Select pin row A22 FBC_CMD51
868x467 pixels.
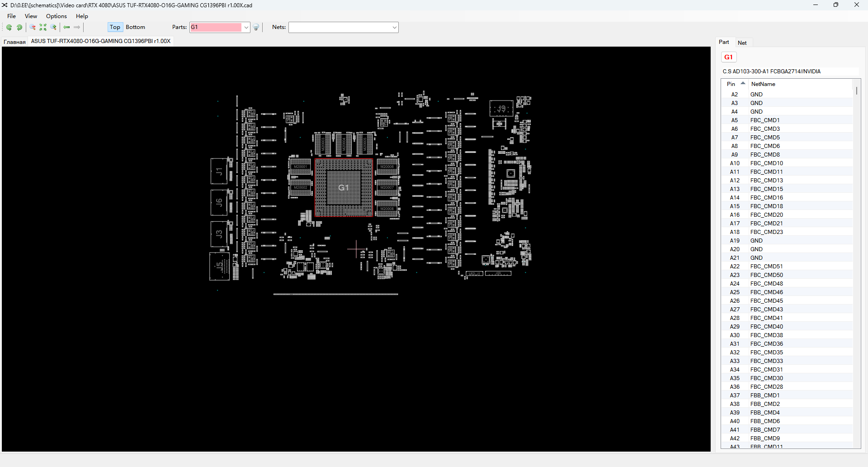point(787,267)
